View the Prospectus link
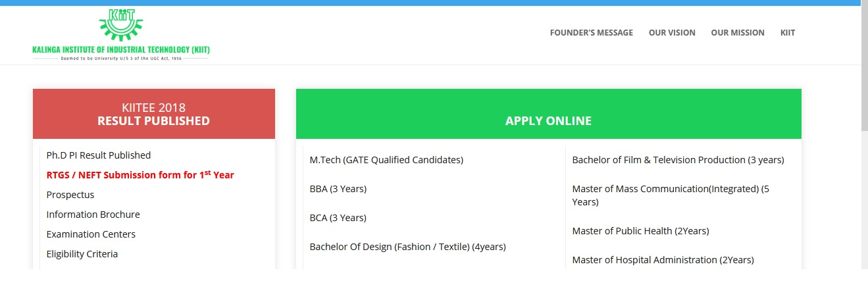The width and height of the screenshot is (868, 281). pyautogui.click(x=70, y=195)
